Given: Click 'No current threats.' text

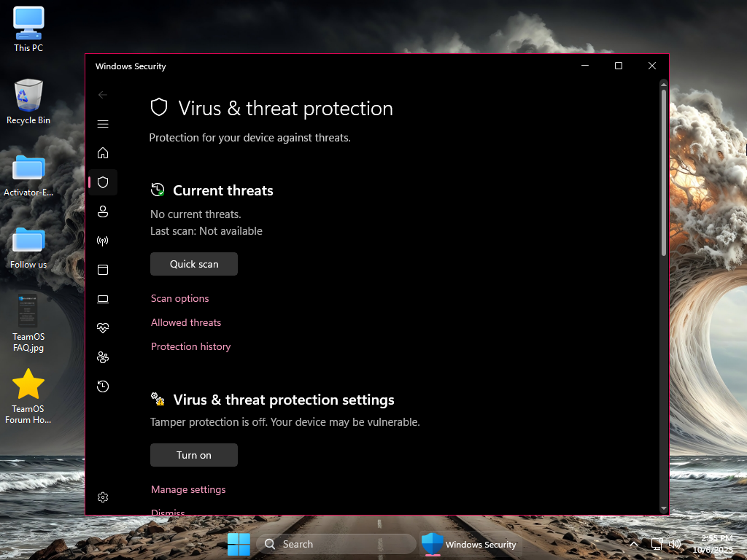Looking at the screenshot, I should coord(196,214).
